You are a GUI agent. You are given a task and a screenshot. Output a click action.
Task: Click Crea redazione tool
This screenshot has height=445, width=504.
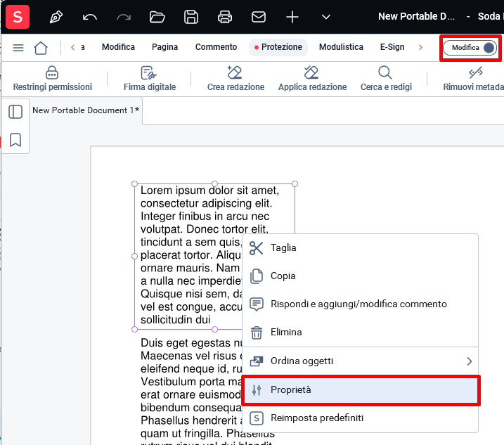click(235, 79)
